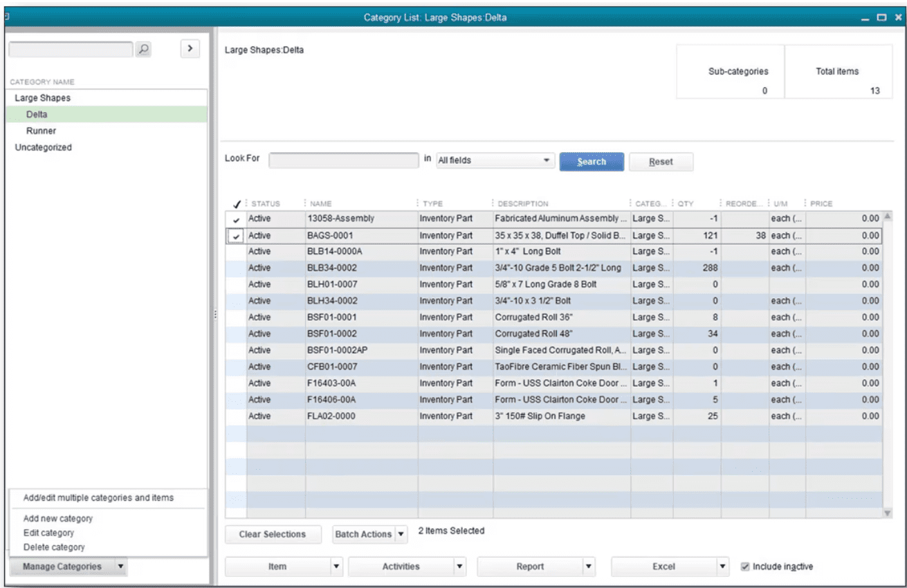Screen dimensions: 907x588
Task: Click the Clear Selections button
Action: click(272, 535)
